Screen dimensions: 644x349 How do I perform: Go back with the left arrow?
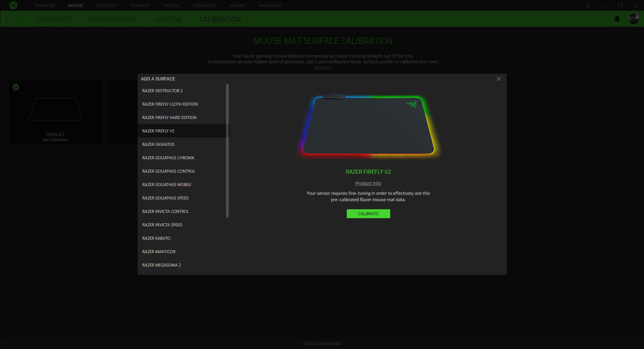coord(7,19)
